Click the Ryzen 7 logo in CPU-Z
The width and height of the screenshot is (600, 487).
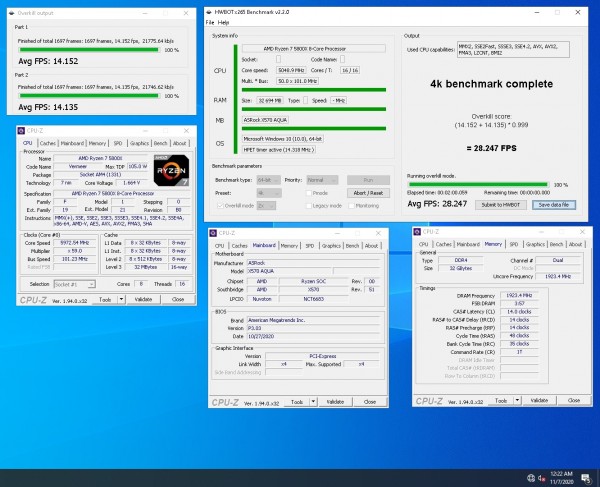click(x=171, y=170)
